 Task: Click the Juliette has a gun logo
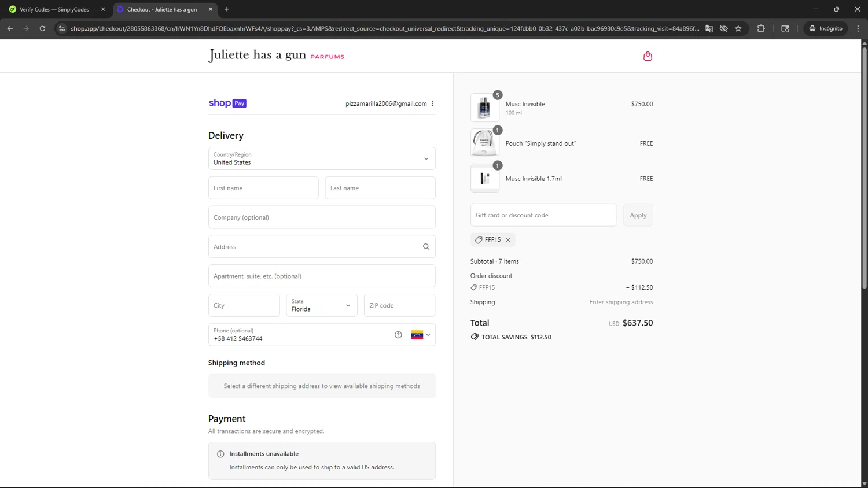point(276,56)
